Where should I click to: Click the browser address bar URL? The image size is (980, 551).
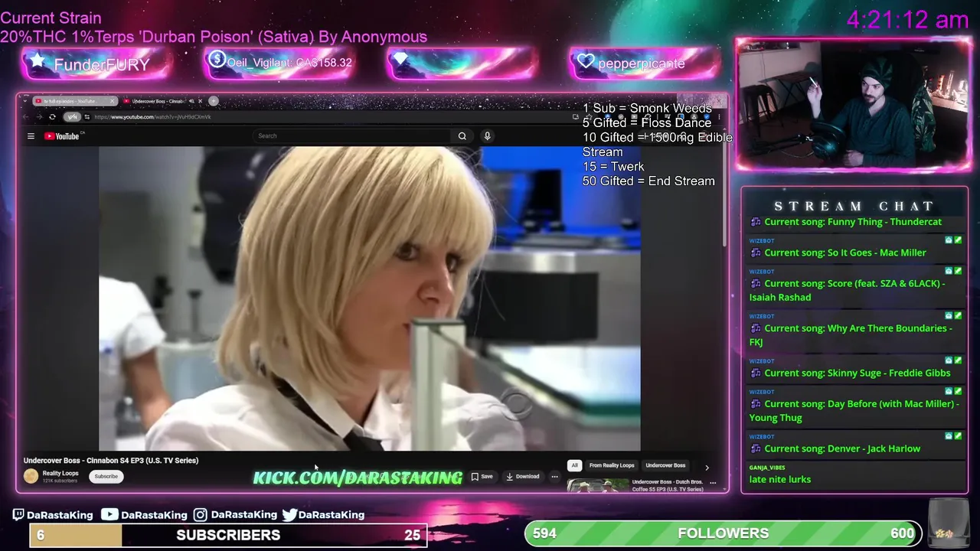152,117
